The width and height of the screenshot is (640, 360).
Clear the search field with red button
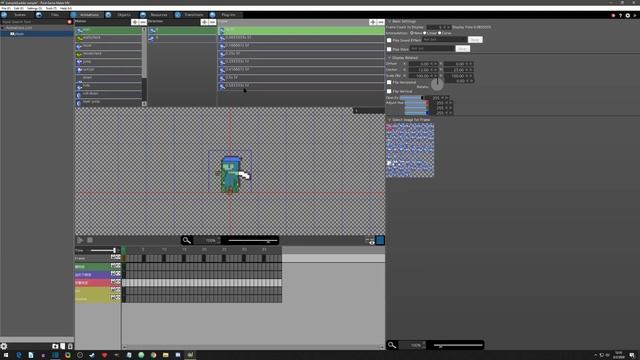pos(69,22)
